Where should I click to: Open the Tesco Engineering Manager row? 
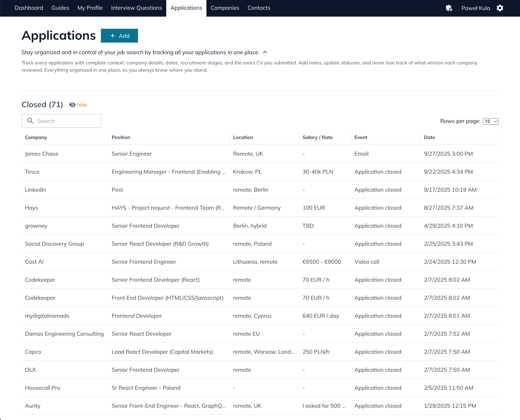click(x=168, y=172)
